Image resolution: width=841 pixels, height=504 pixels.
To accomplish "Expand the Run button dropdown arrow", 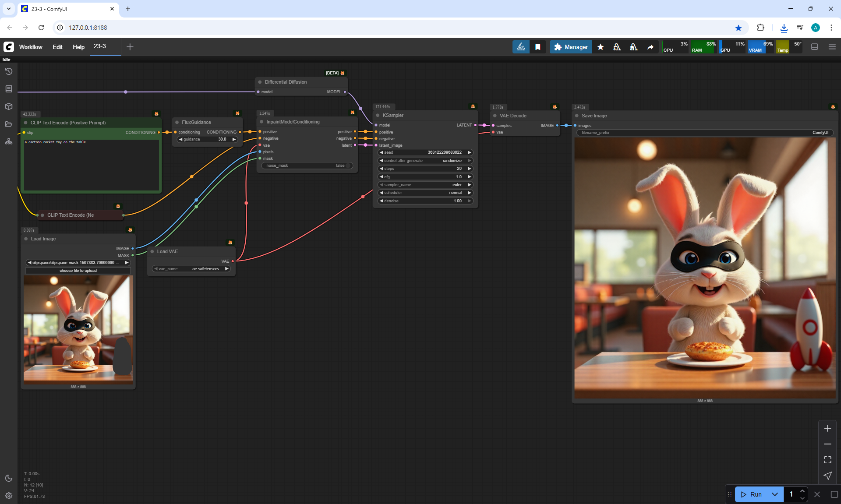I will [775, 494].
